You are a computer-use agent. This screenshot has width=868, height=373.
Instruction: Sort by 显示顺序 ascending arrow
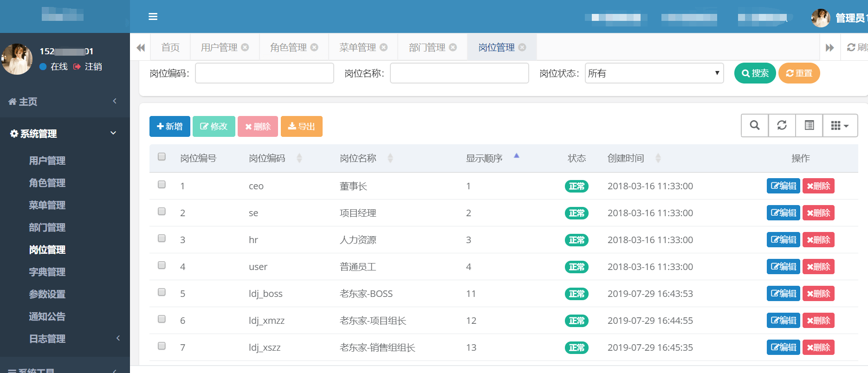click(x=517, y=156)
